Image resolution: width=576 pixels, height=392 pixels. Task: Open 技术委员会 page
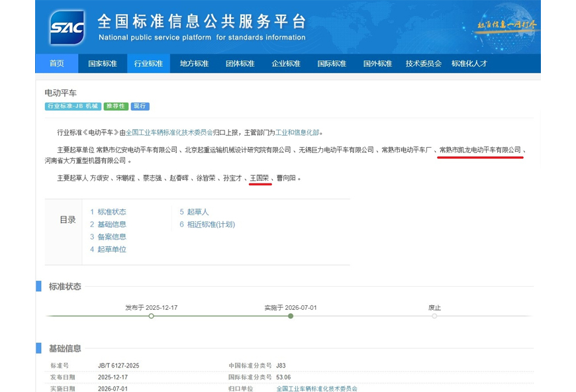click(x=424, y=63)
